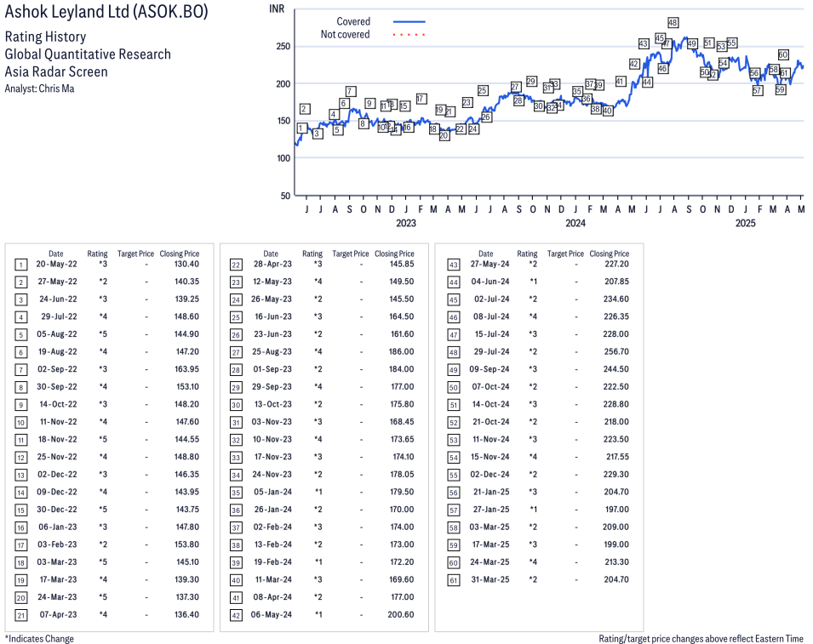Viewport: 813px width, 644px height.
Task: Click the numbered box 57 in the table
Action: [x=454, y=510]
